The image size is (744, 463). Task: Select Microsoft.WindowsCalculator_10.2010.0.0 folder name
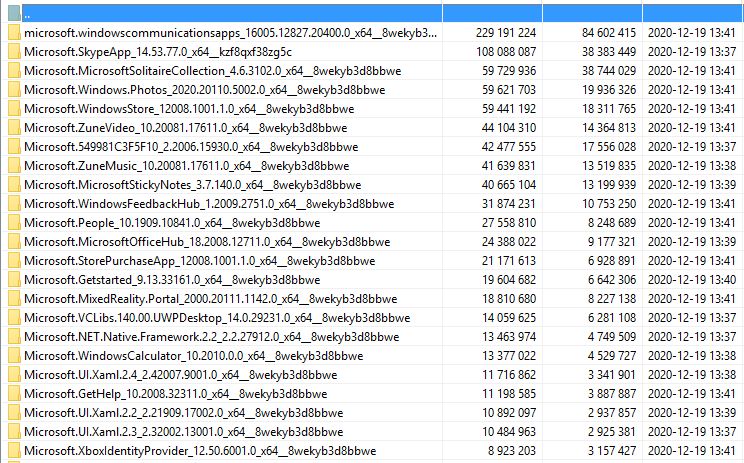(x=194, y=356)
